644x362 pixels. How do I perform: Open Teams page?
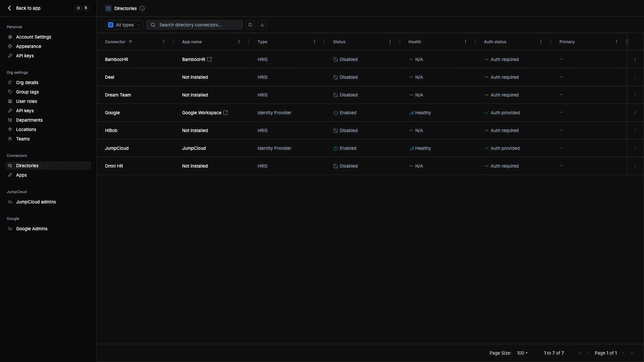48,139
